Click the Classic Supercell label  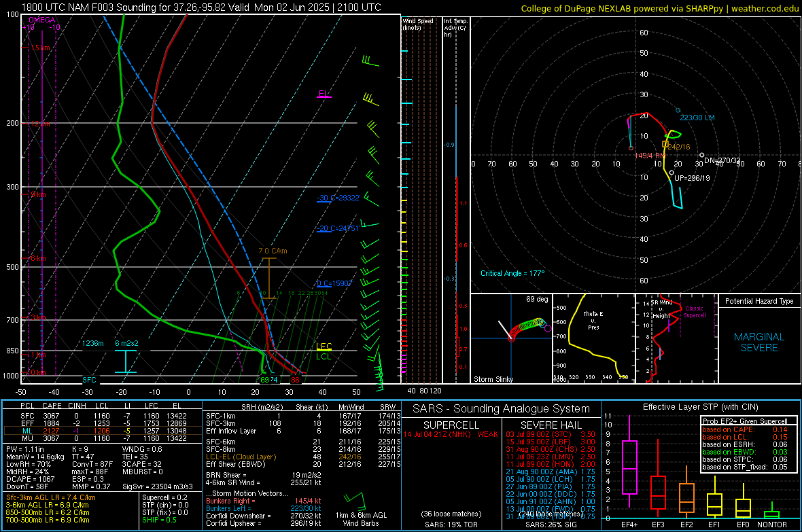695,312
